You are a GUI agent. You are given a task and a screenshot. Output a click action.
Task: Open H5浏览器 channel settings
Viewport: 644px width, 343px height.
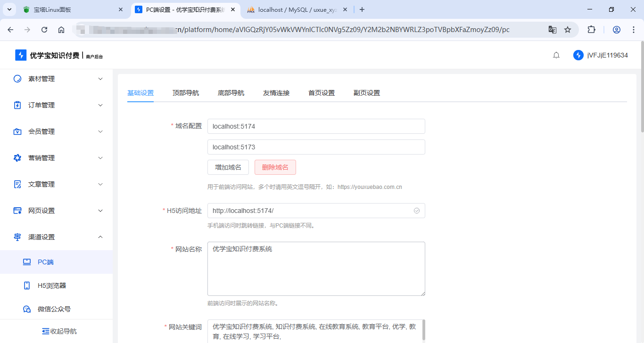[51, 286]
